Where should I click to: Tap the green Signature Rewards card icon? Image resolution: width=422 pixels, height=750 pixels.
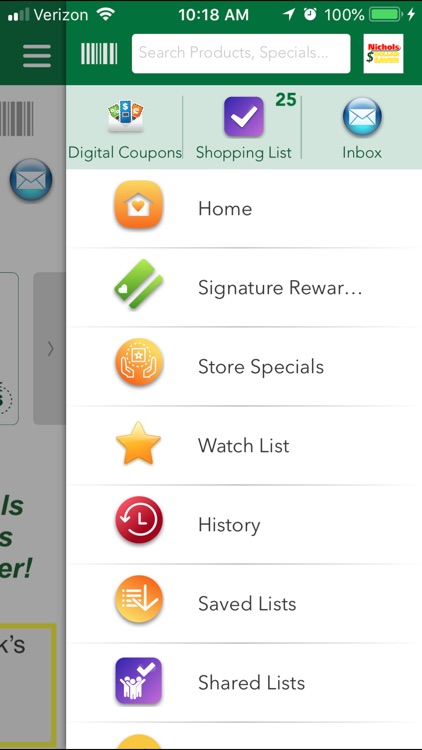[138, 284]
